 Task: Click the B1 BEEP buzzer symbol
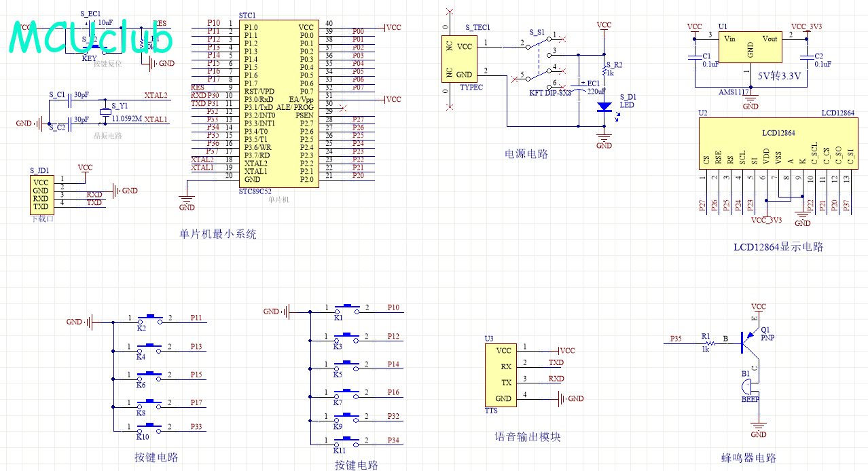coord(748,388)
